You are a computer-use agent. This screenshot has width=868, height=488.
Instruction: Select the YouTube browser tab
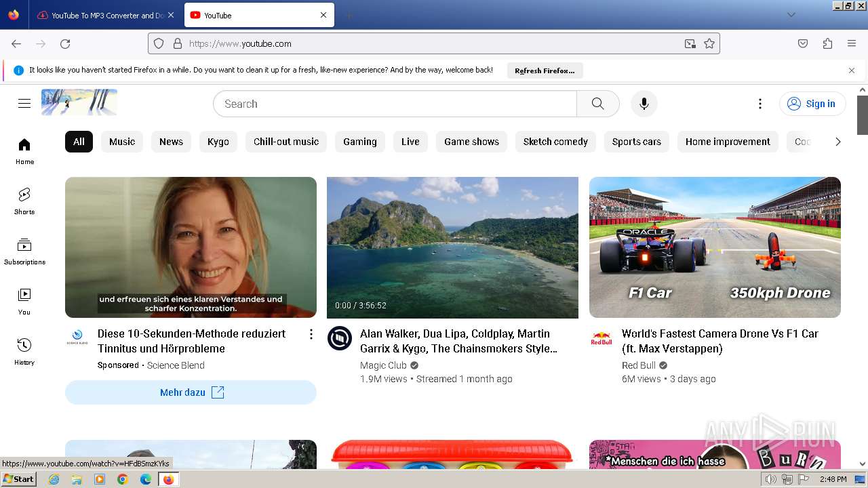click(x=258, y=15)
